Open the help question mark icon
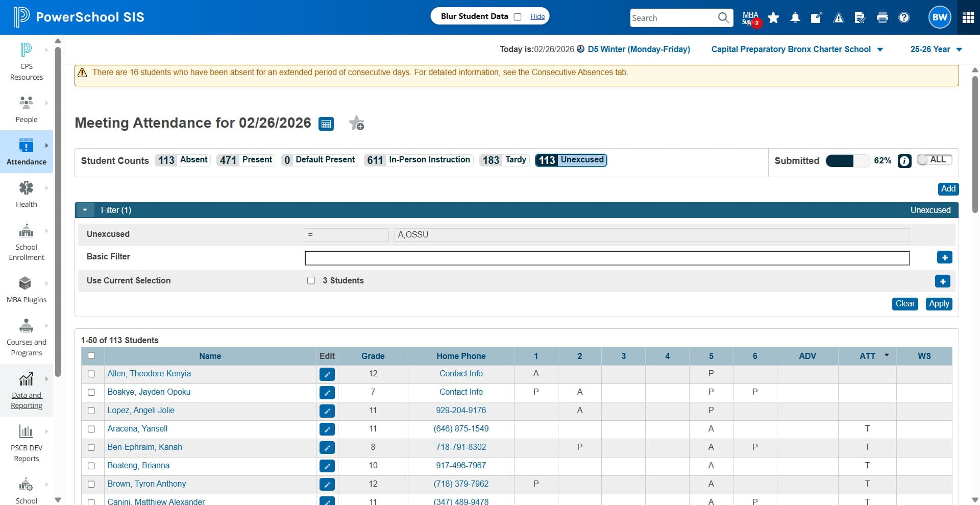Screen dimensions: 980x505 coord(904,18)
